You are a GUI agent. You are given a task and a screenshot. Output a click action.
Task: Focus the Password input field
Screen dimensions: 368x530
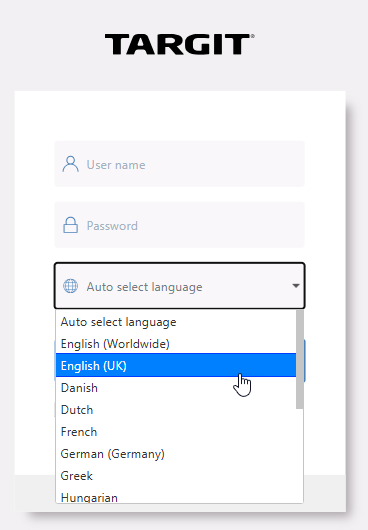(179, 225)
